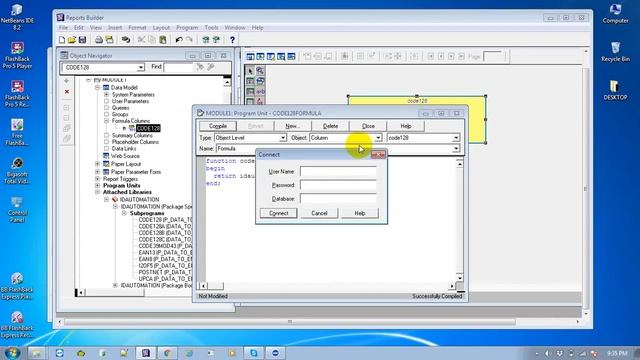The width and height of the screenshot is (640, 360).
Task: Collapse the Data Model node
Action: pyautogui.click(x=98, y=87)
